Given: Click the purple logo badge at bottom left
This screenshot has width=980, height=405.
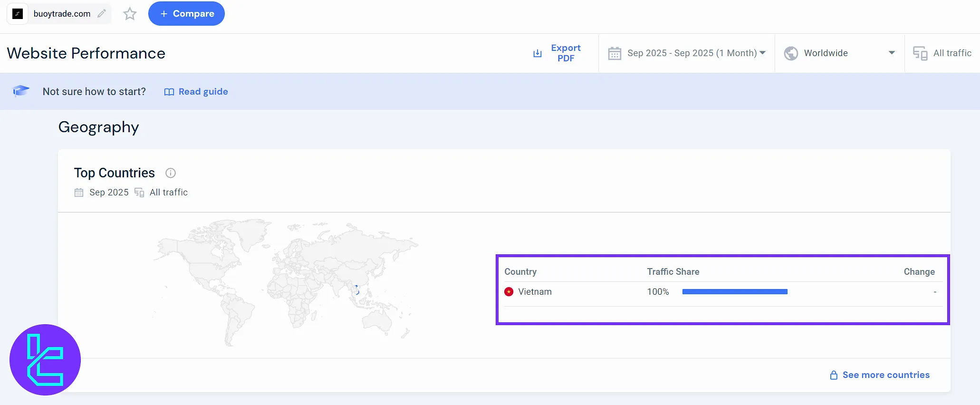Looking at the screenshot, I should point(45,360).
